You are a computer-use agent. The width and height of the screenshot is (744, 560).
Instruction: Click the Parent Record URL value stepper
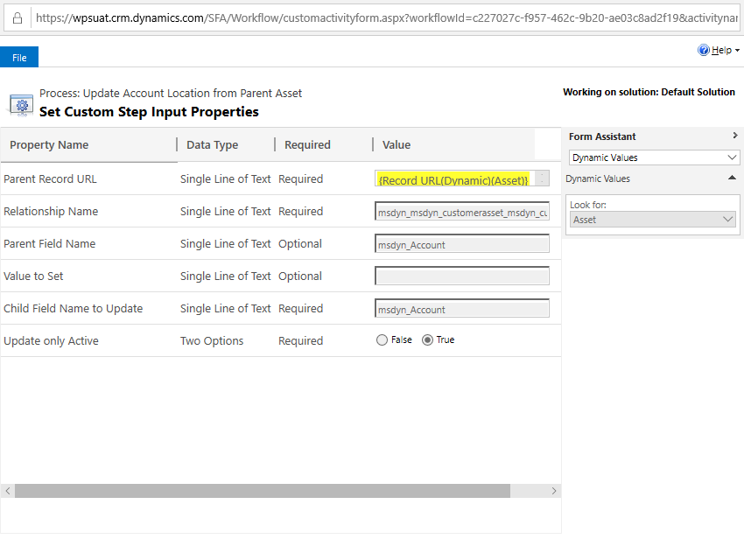(x=543, y=178)
